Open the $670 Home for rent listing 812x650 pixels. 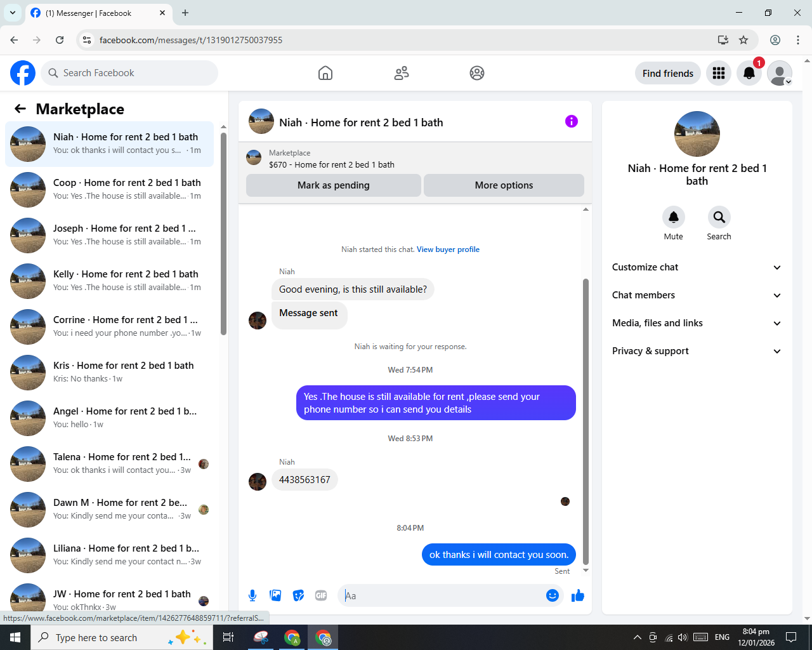(415, 158)
